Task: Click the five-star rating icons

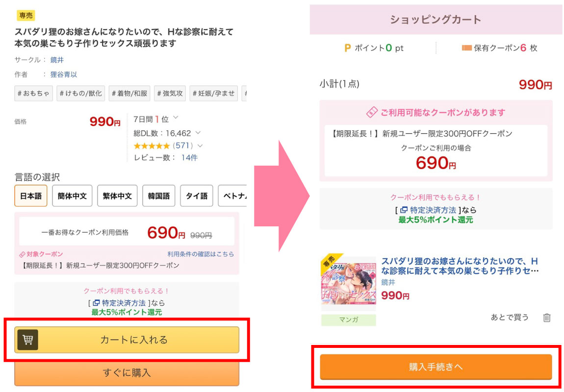Action: 152,146
